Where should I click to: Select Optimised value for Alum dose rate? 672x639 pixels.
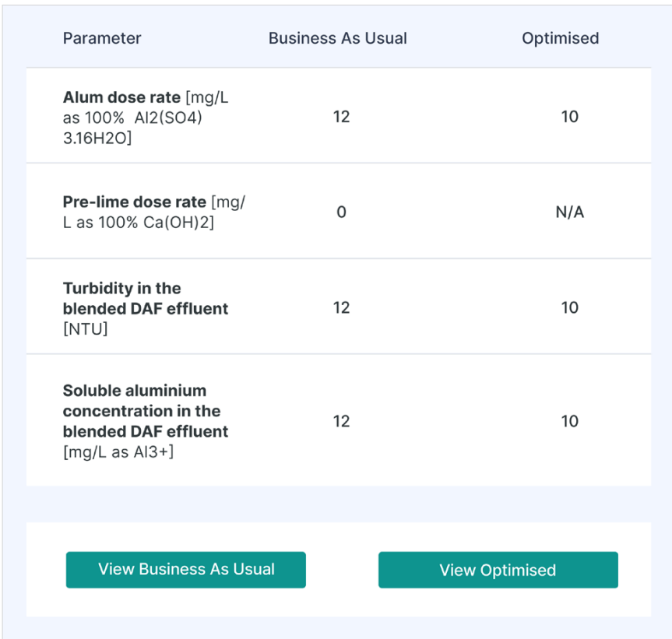click(x=569, y=117)
